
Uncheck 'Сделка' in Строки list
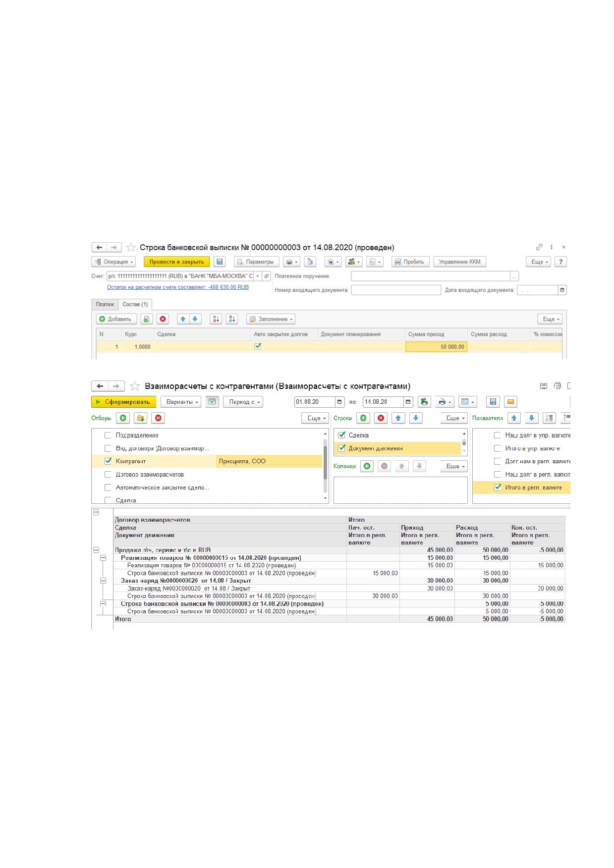pos(341,435)
